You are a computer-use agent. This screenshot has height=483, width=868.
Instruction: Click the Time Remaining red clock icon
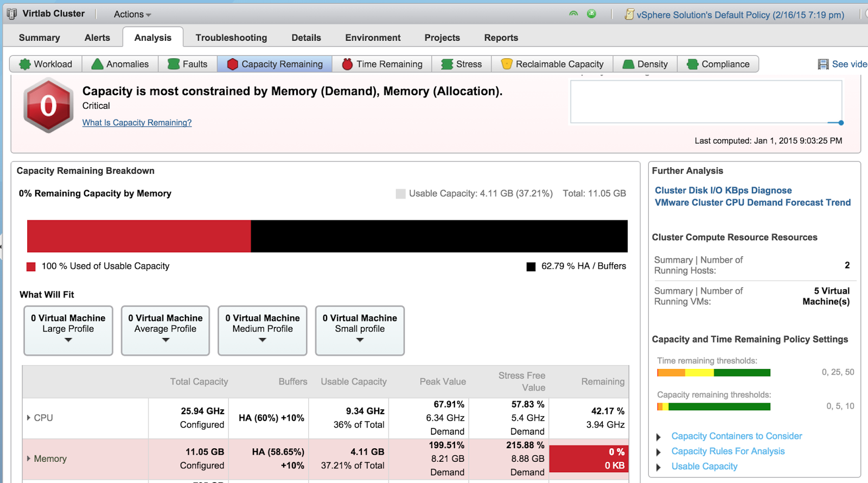tap(347, 64)
